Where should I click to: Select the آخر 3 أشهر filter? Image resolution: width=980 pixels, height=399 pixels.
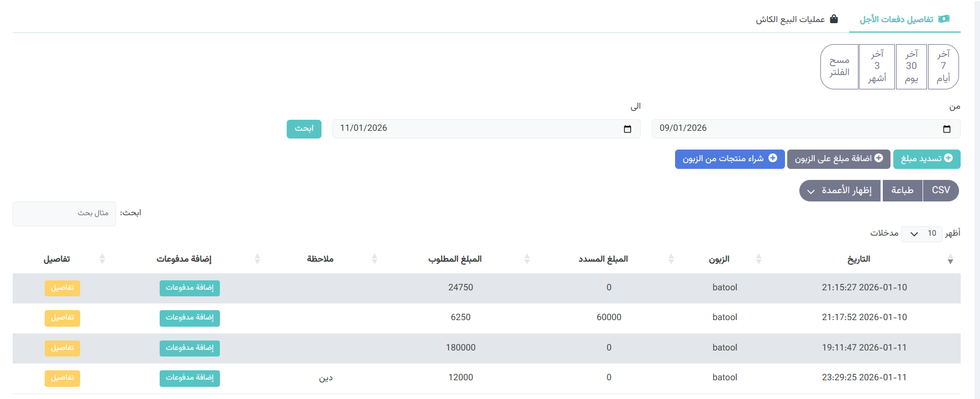[877, 66]
